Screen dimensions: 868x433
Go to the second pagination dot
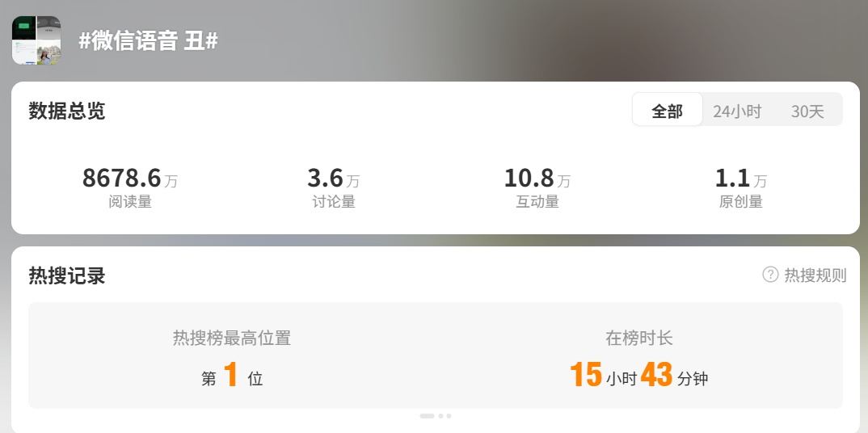pos(441,416)
